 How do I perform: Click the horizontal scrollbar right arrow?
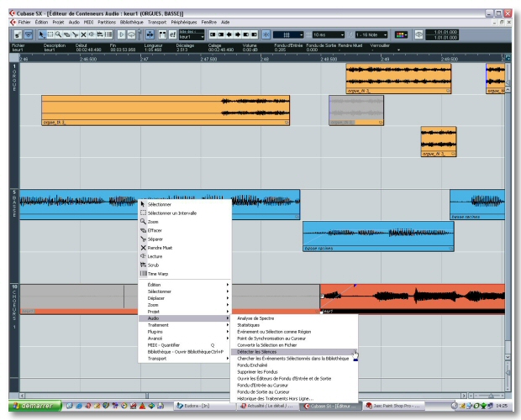click(x=464, y=396)
